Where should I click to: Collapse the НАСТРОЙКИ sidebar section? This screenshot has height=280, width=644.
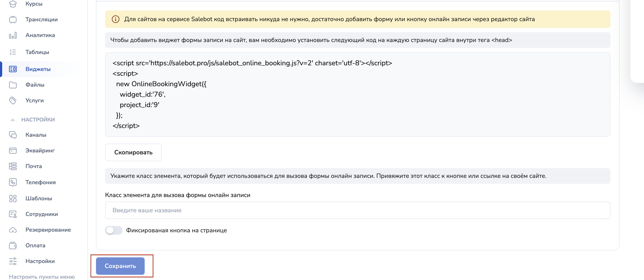pyautogui.click(x=12, y=120)
